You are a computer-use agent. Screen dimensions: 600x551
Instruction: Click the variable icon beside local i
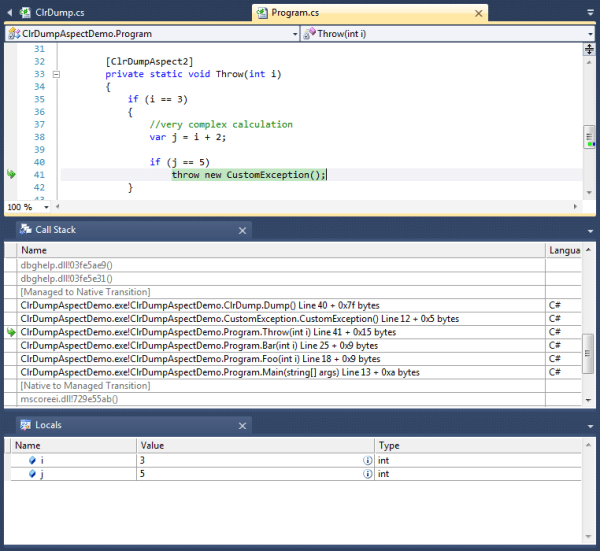click(x=32, y=460)
